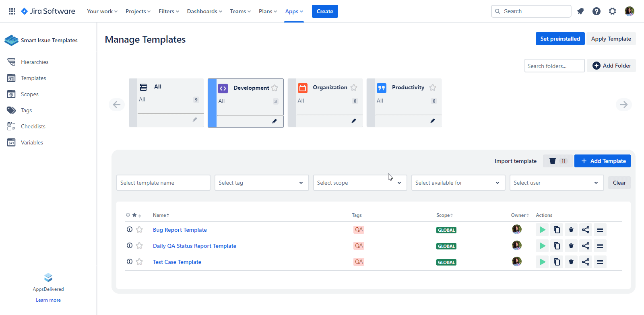Image resolution: width=644 pixels, height=315 pixels.
Task: Favorite the Development folder star
Action: click(x=275, y=88)
